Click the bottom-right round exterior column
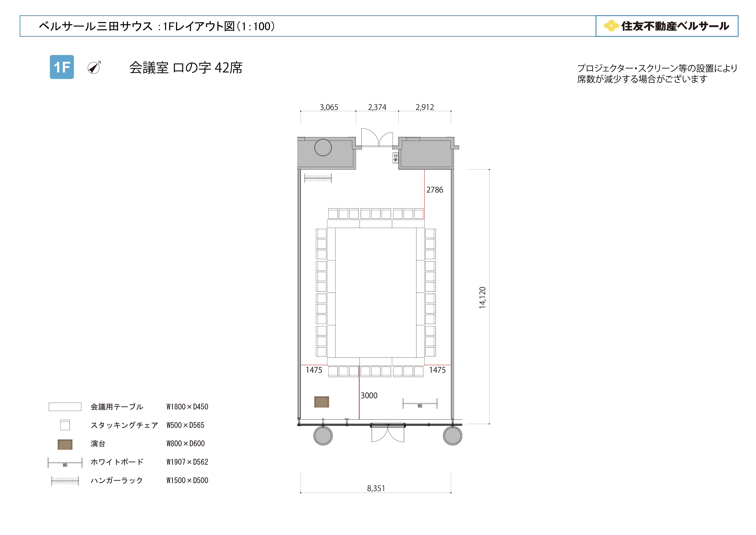Image resolution: width=756 pixels, height=535 pixels. (x=453, y=436)
